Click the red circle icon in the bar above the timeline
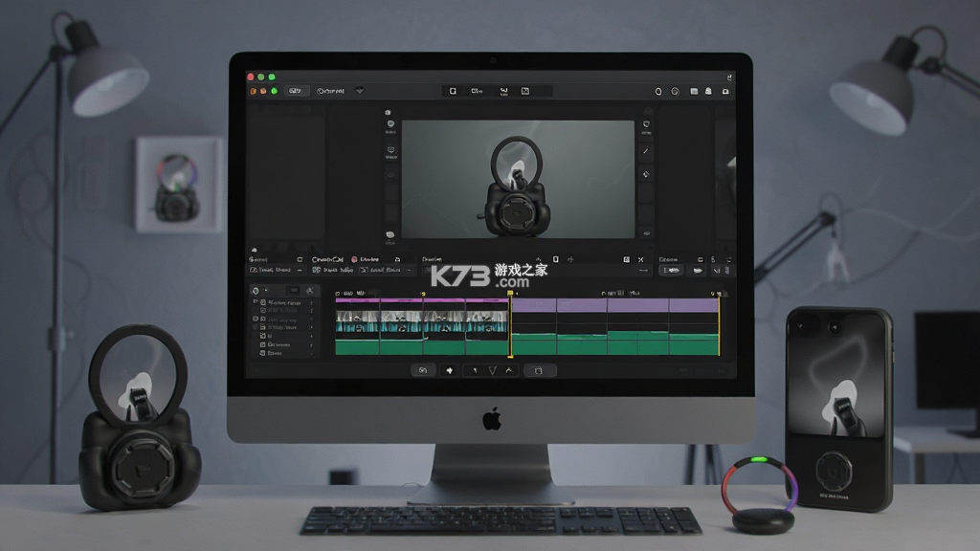The image size is (980, 551). point(354,259)
